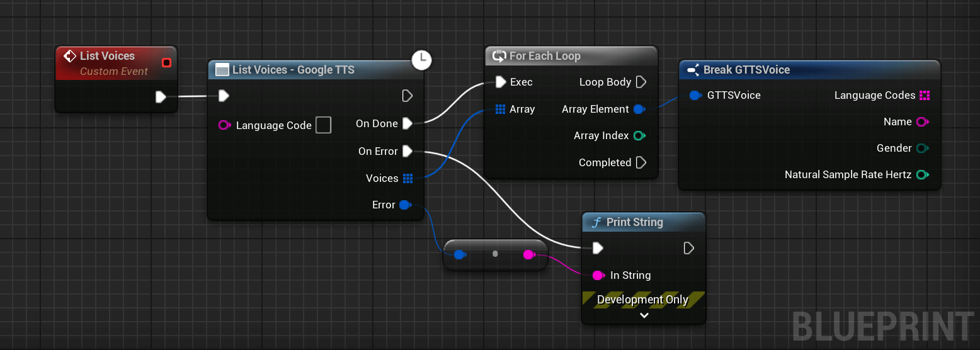Click the Voices label on Google TTS node
The height and width of the screenshot is (350, 980).
point(382,178)
